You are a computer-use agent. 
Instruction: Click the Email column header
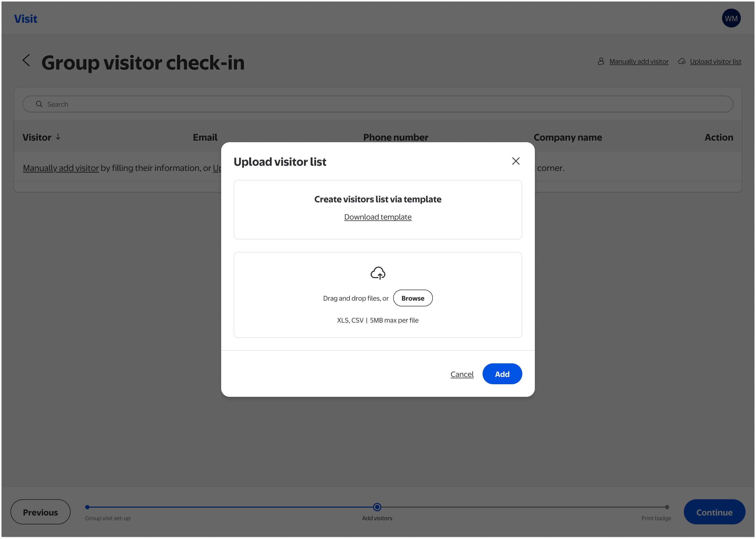[205, 137]
